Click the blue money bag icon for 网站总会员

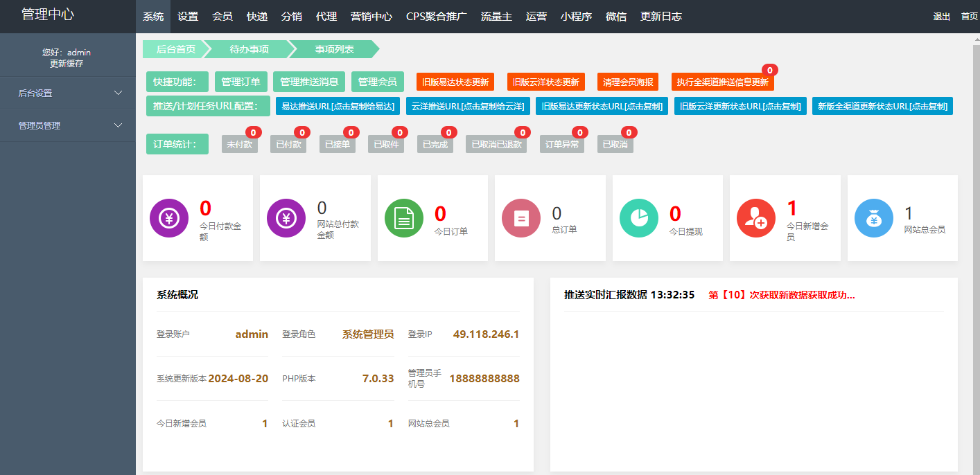coord(873,218)
